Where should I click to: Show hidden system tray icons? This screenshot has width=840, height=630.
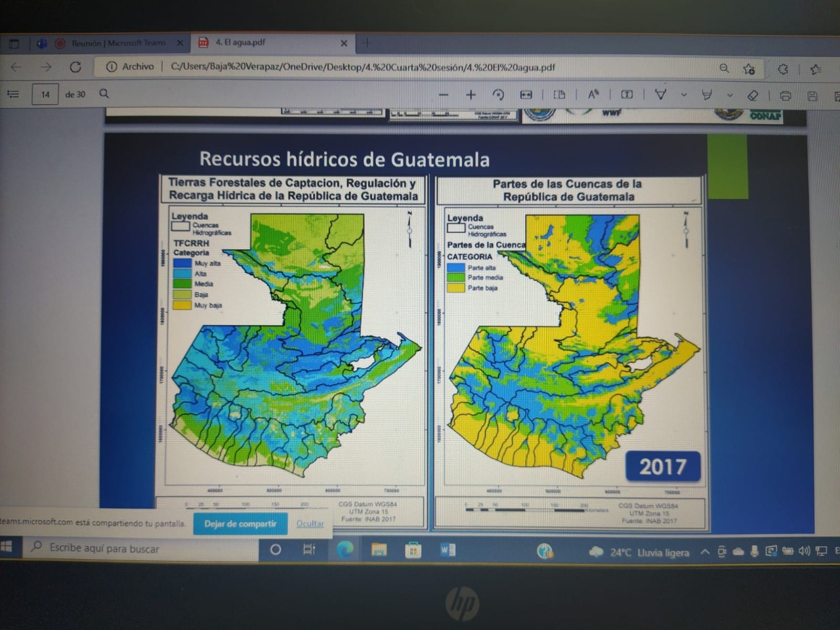tap(705, 552)
